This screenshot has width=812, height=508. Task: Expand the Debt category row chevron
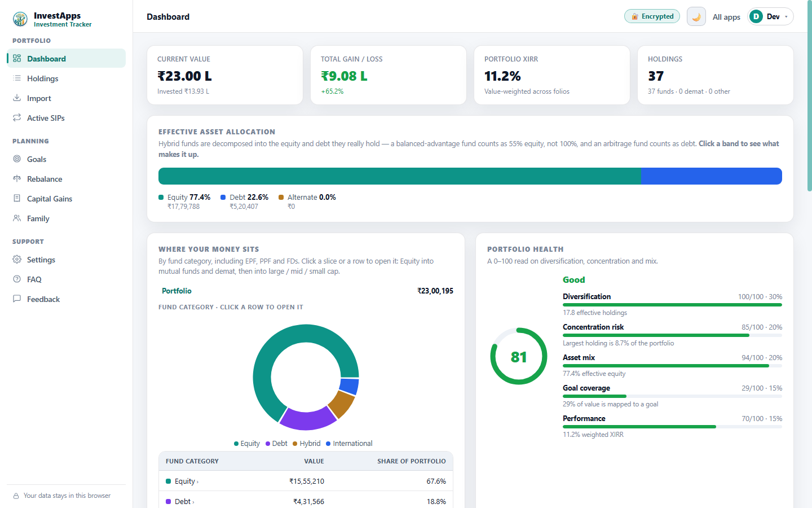193,502
